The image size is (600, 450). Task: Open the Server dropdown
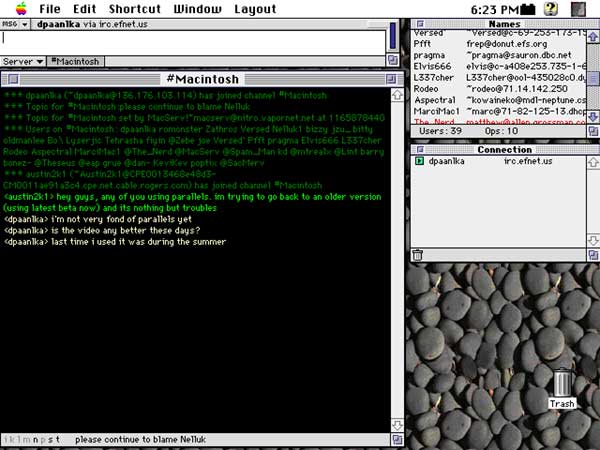click(22, 61)
